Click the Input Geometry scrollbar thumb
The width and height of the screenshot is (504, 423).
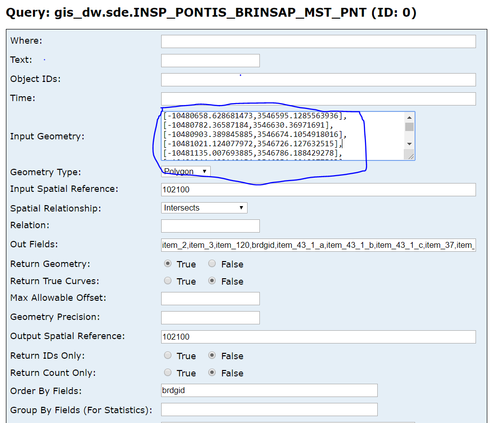(x=409, y=127)
